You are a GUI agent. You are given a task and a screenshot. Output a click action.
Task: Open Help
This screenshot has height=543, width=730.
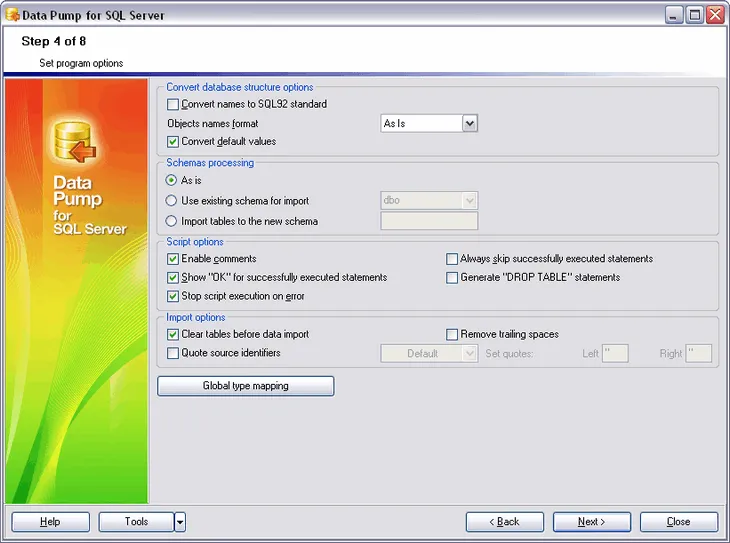[x=50, y=522]
